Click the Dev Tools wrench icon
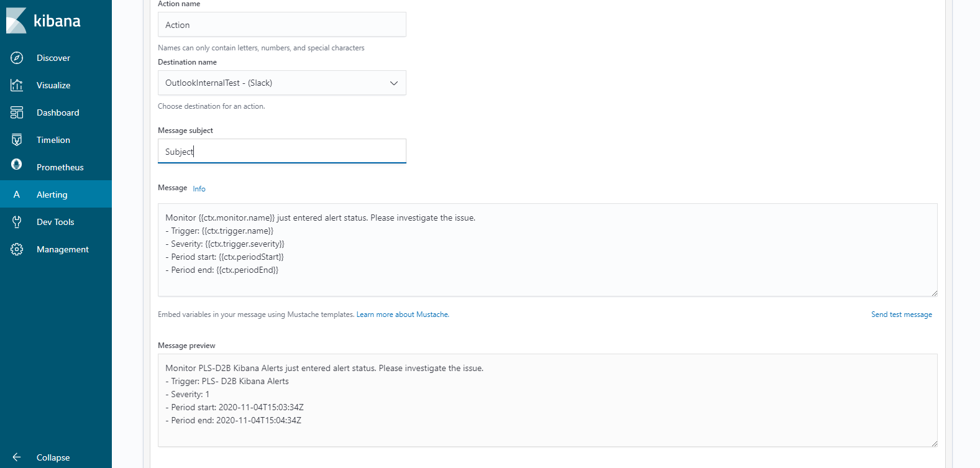This screenshot has width=980, height=468. point(17,222)
